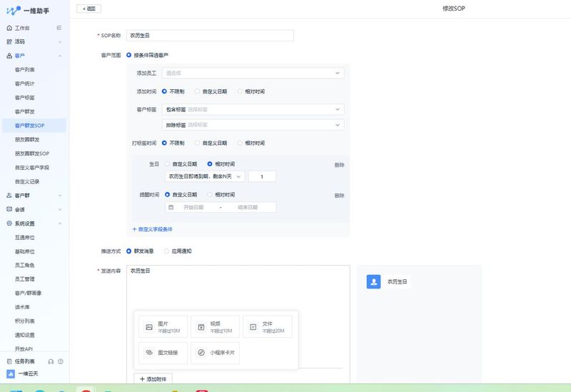Click the 视频 video attachment icon
571x392 pixels.
[x=201, y=327]
